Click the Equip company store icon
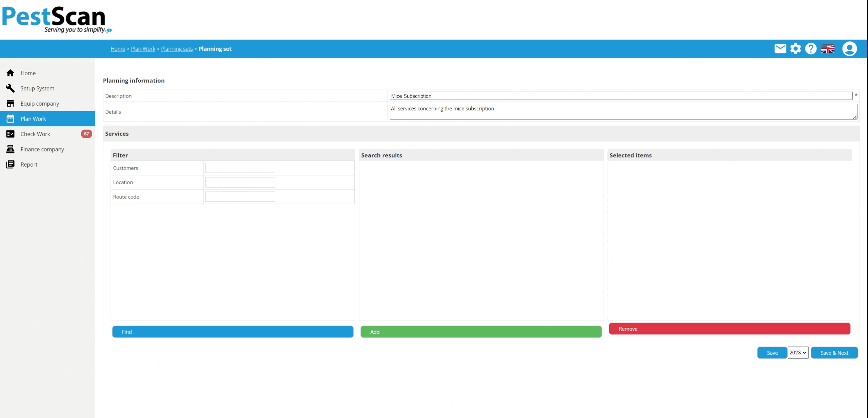868x418 pixels. coord(11,103)
